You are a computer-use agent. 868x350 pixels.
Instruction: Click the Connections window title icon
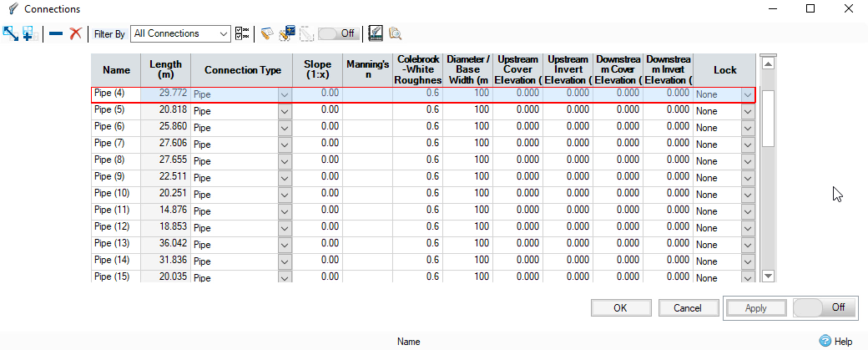click(13, 9)
